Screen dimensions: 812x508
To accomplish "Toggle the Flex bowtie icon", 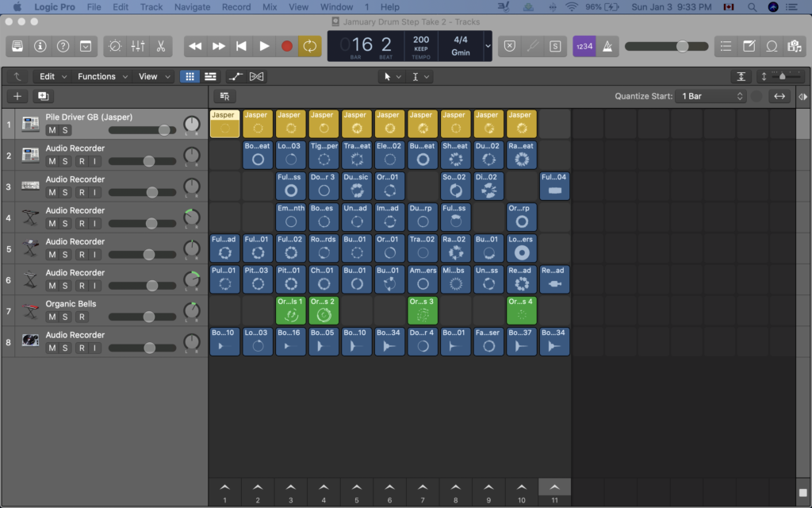I will tap(256, 77).
